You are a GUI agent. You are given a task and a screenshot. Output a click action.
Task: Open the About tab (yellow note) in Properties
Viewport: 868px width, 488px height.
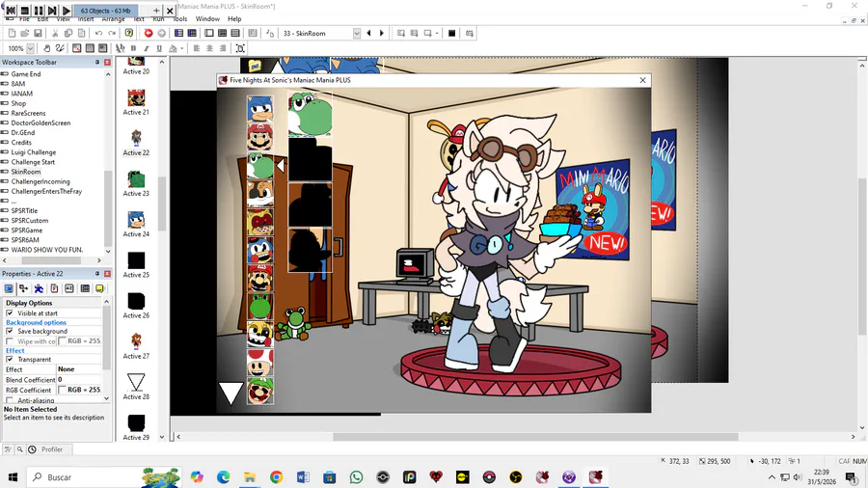click(99, 288)
